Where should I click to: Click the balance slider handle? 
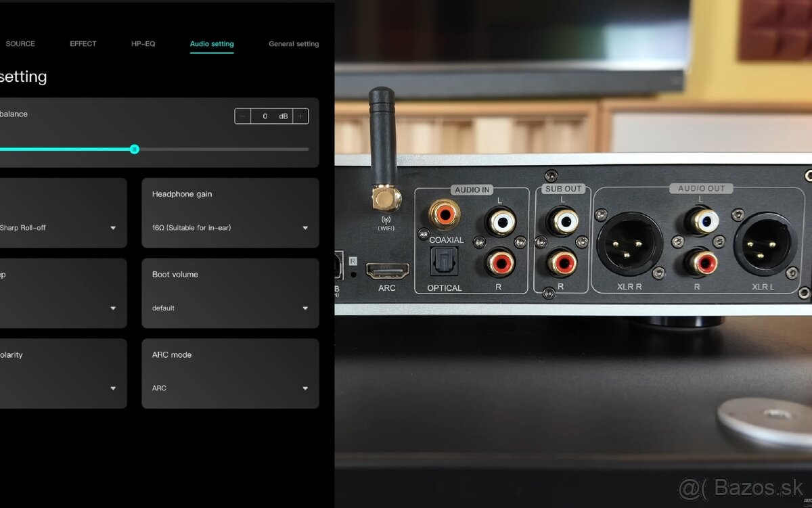pyautogui.click(x=135, y=149)
